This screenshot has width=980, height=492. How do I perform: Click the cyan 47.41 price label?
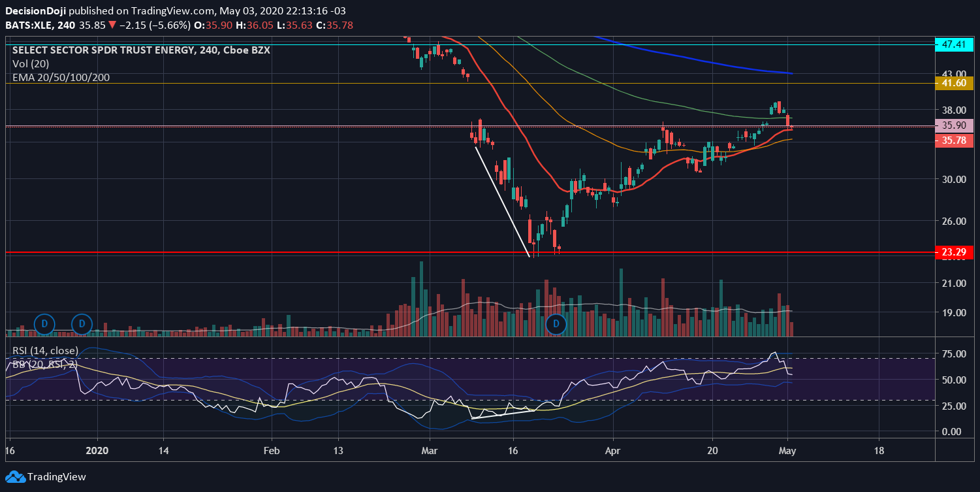pyautogui.click(x=955, y=44)
